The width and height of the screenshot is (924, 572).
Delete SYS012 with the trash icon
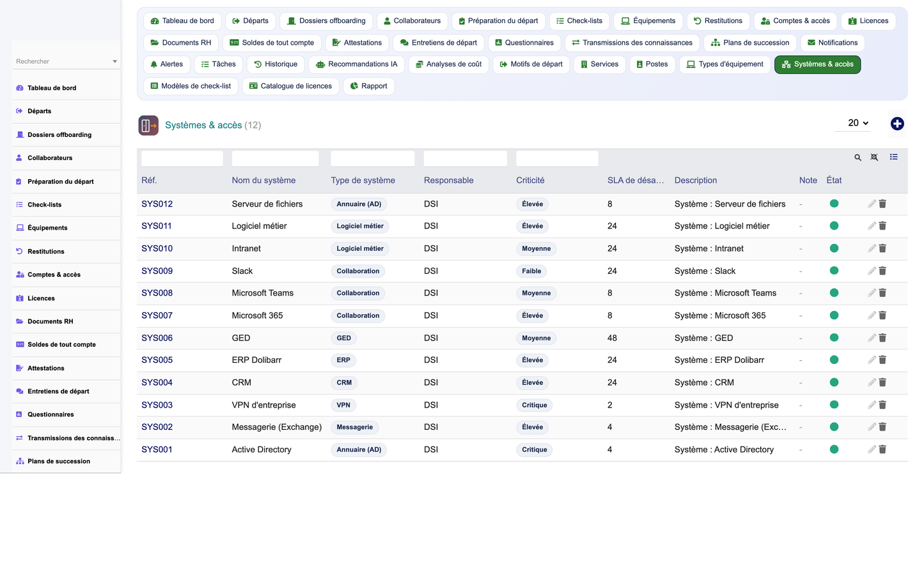[882, 204]
